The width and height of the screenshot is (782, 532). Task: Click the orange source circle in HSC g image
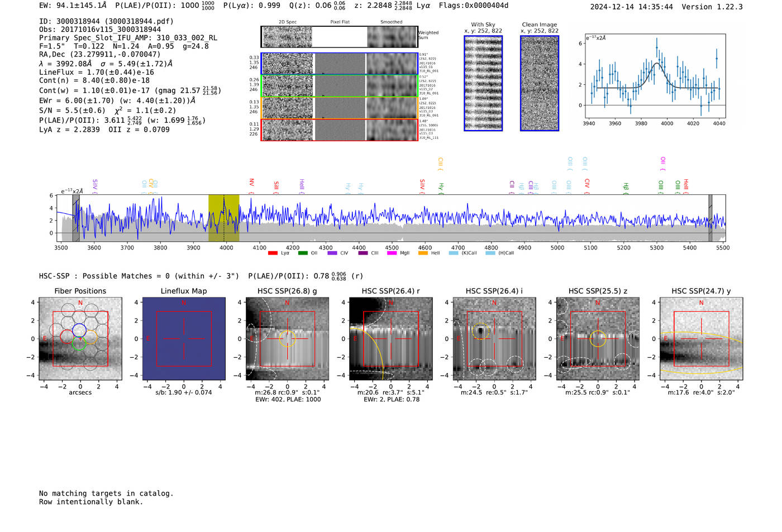[x=287, y=339]
